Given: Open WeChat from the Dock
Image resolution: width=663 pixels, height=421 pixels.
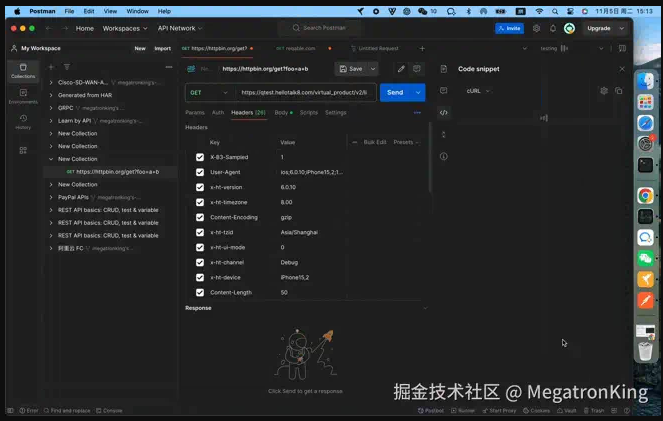Looking at the screenshot, I should click(x=645, y=258).
